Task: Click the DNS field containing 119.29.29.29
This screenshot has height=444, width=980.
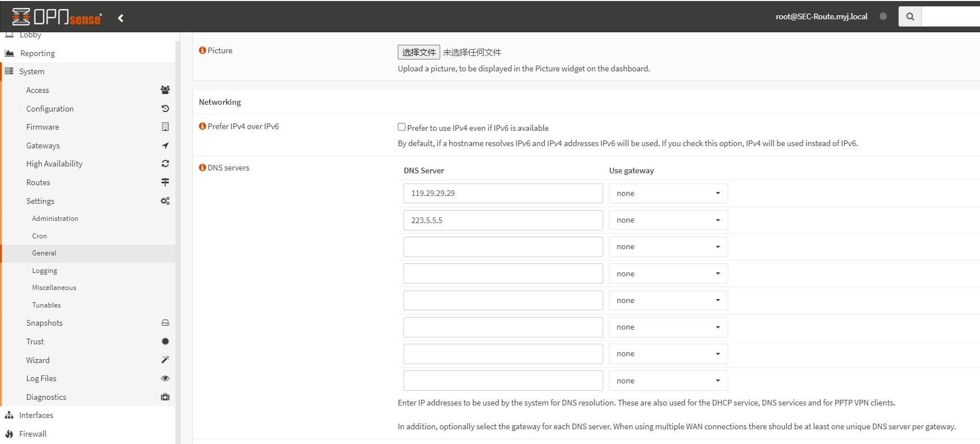Action: (x=503, y=193)
